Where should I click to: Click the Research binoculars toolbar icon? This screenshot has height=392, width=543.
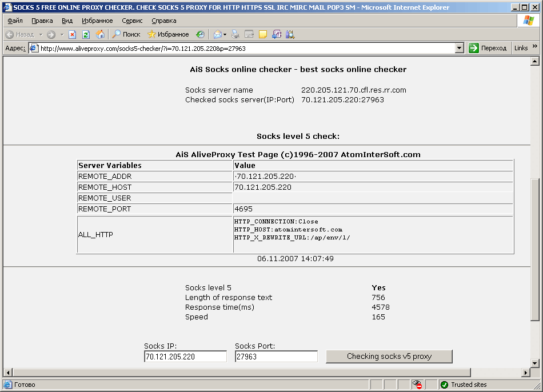tap(290, 34)
